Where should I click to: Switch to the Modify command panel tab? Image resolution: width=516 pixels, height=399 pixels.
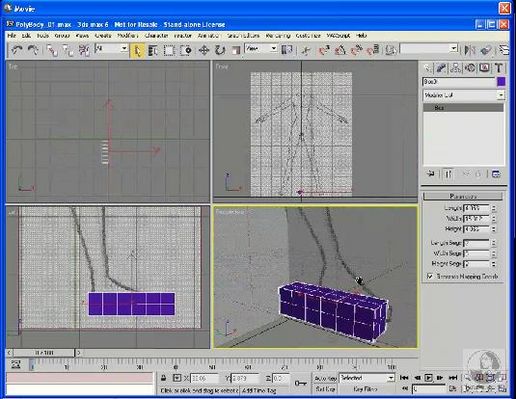441,68
